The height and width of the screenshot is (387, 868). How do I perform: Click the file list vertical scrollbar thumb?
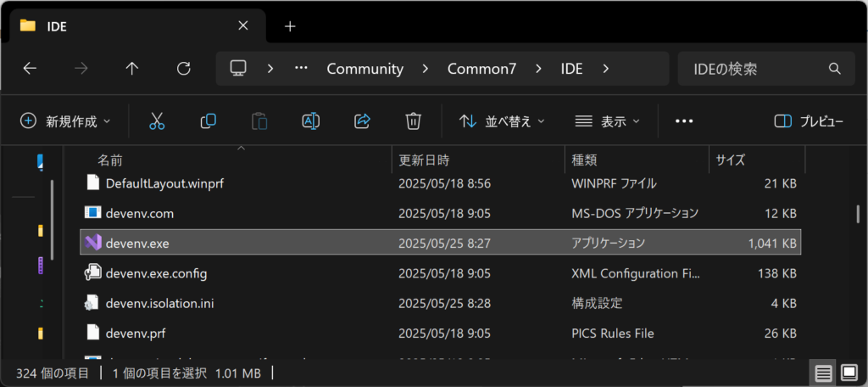coord(858,213)
